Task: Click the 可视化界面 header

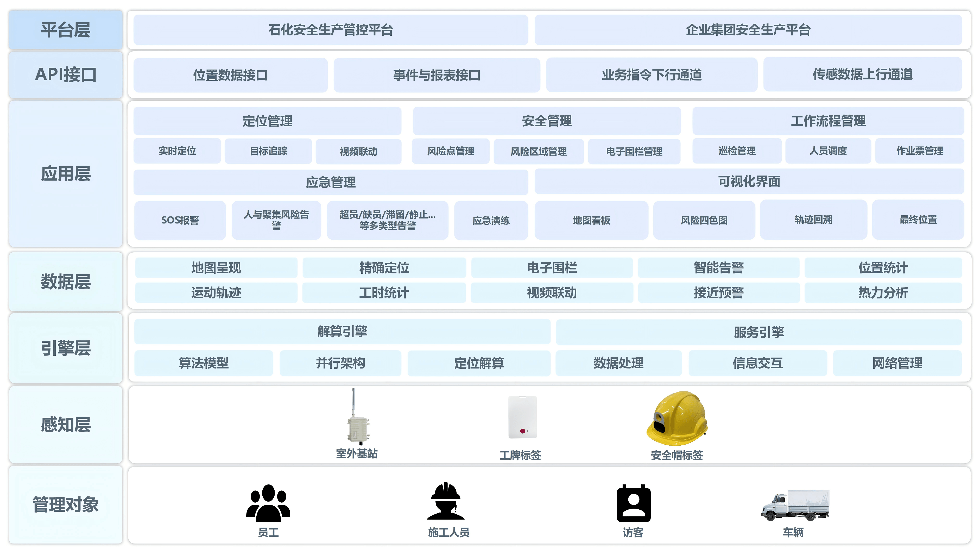Action: click(749, 182)
